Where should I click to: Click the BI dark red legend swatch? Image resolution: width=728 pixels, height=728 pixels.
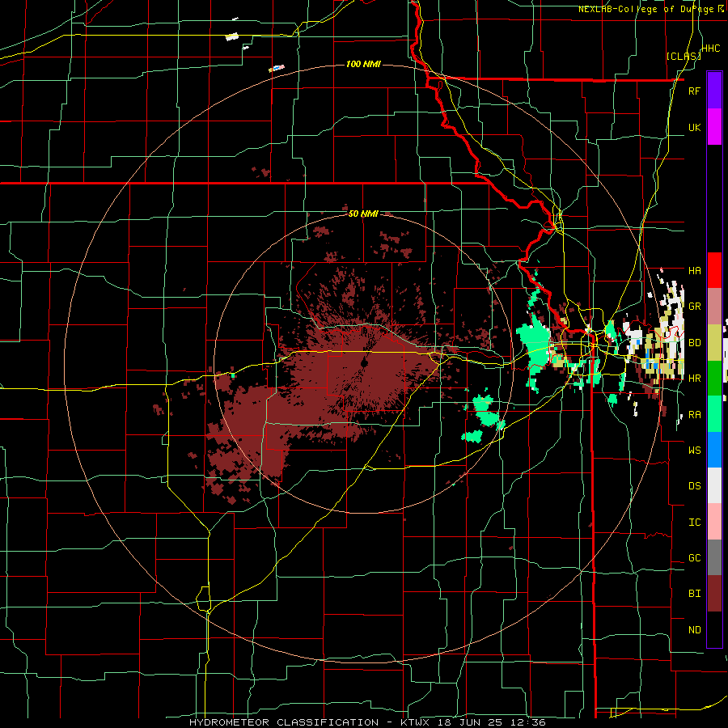[714, 594]
